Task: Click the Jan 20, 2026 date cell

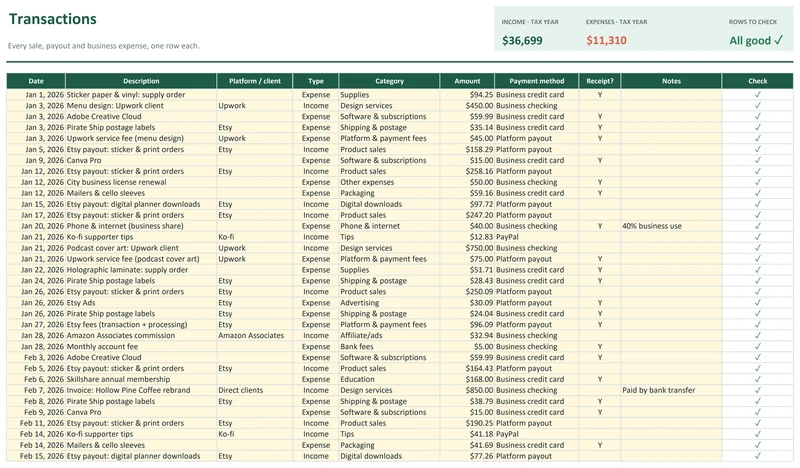Action: (36, 226)
